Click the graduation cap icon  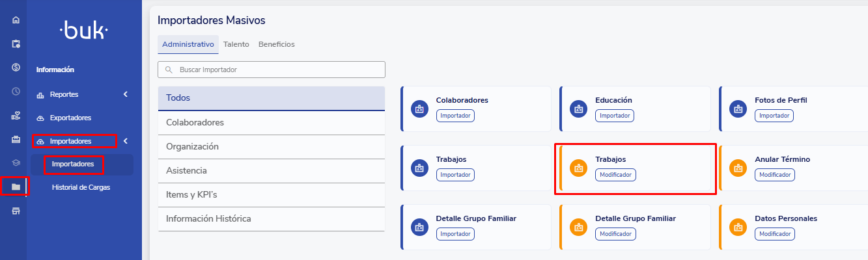click(16, 163)
